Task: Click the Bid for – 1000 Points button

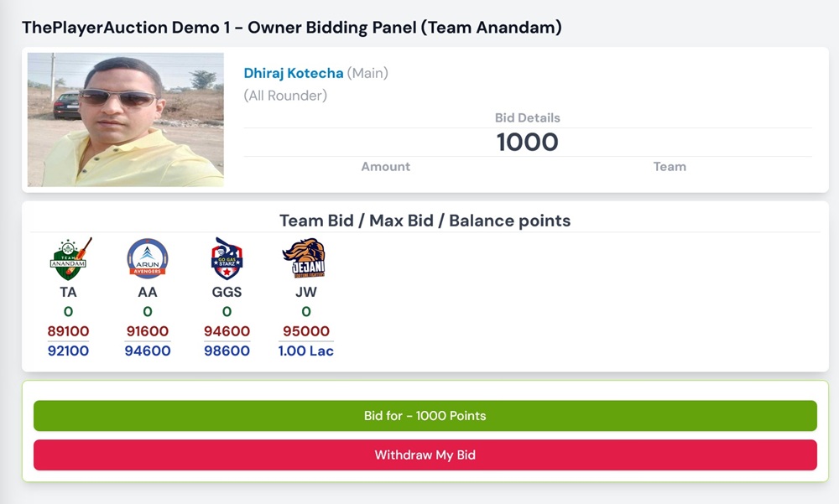Action: (x=424, y=415)
